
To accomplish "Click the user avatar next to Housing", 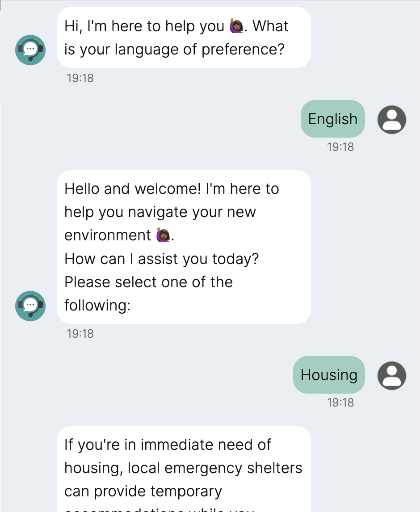I will click(x=391, y=375).
